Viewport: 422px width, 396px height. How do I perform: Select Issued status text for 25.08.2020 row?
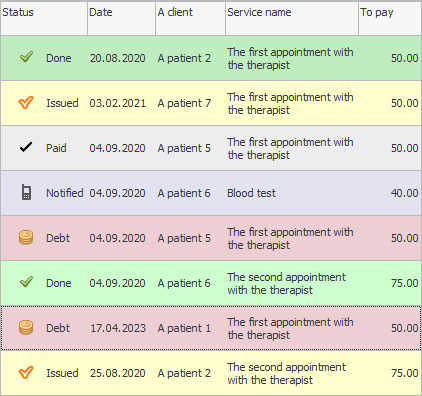tap(62, 373)
